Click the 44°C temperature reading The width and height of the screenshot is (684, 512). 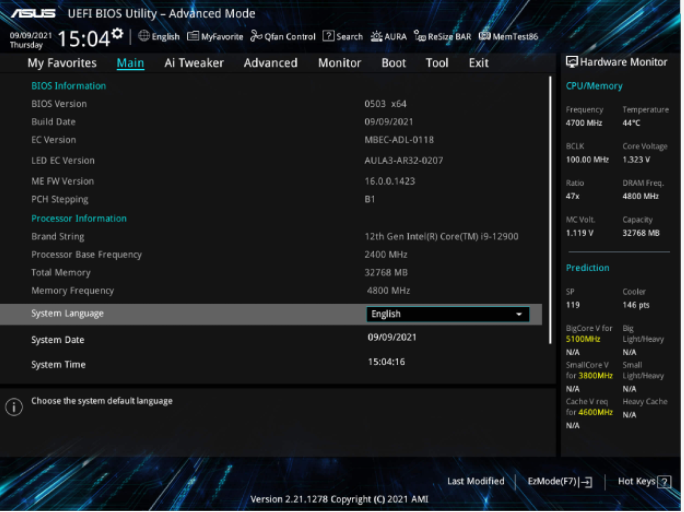pos(631,123)
